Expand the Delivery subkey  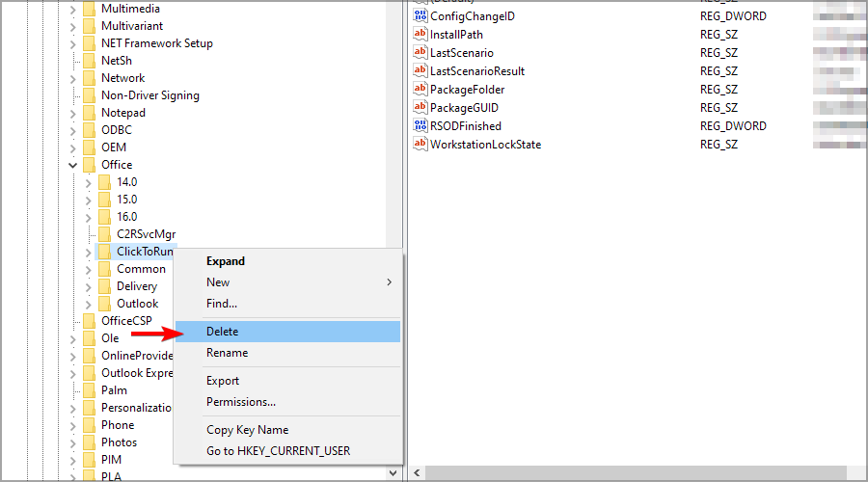(88, 286)
